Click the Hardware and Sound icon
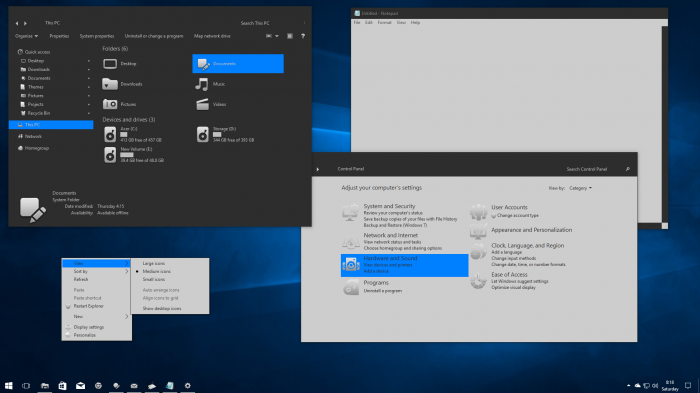 (x=351, y=265)
